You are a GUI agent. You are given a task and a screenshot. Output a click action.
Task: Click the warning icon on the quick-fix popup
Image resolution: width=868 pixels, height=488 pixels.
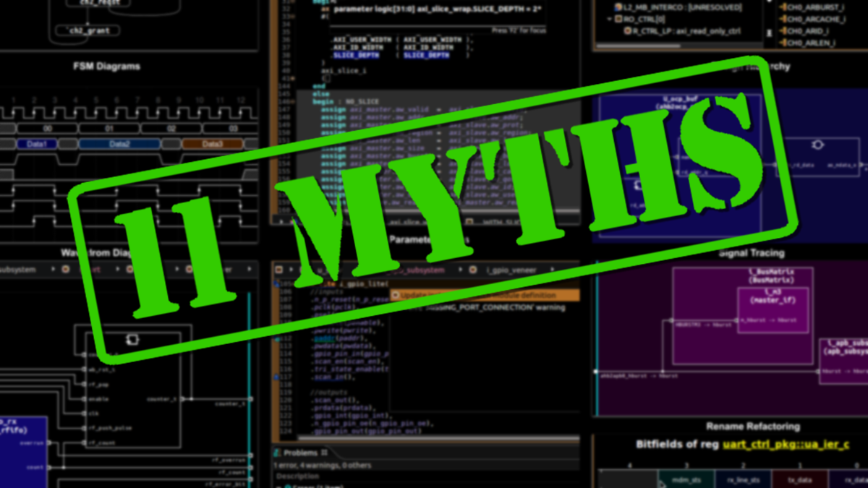coord(396,295)
